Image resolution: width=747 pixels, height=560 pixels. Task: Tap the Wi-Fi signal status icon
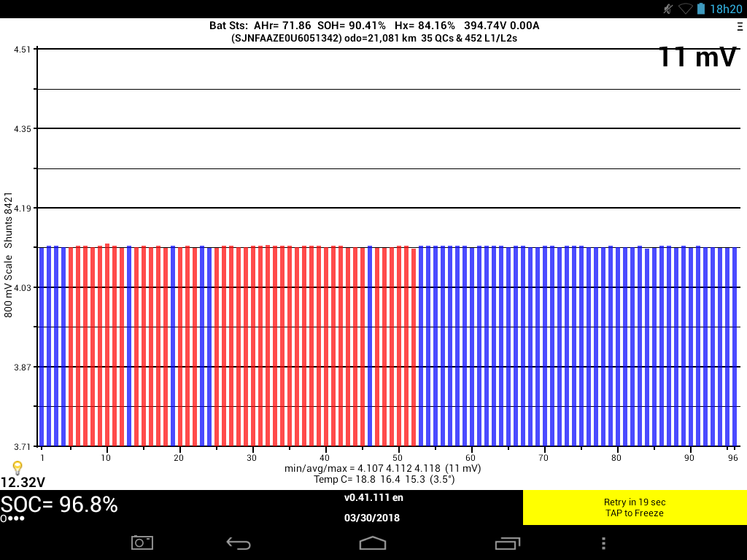(x=685, y=9)
